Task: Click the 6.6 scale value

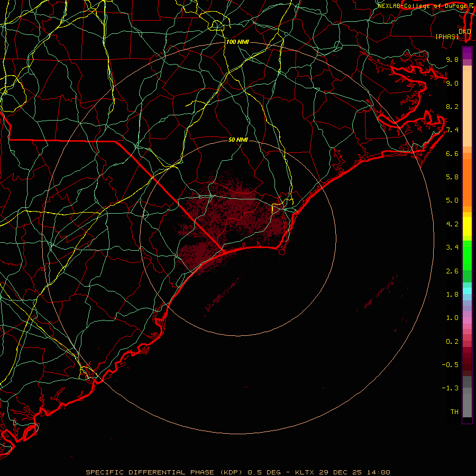Action: click(452, 153)
